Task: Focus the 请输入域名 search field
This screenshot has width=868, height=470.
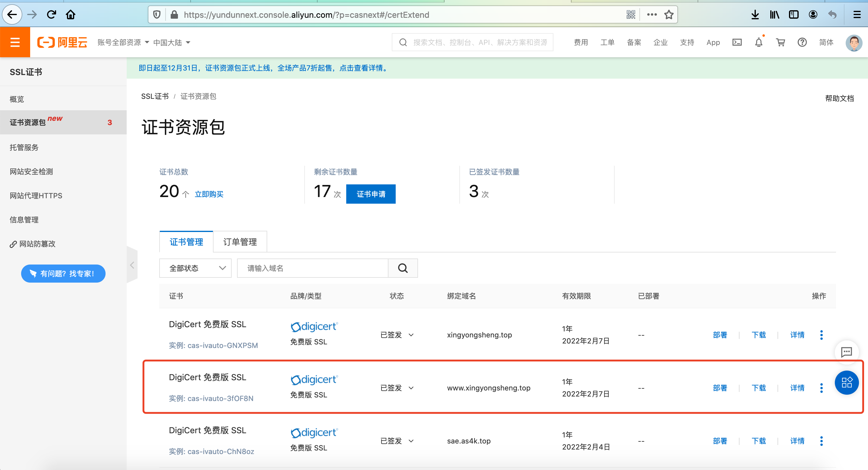Action: 313,268
